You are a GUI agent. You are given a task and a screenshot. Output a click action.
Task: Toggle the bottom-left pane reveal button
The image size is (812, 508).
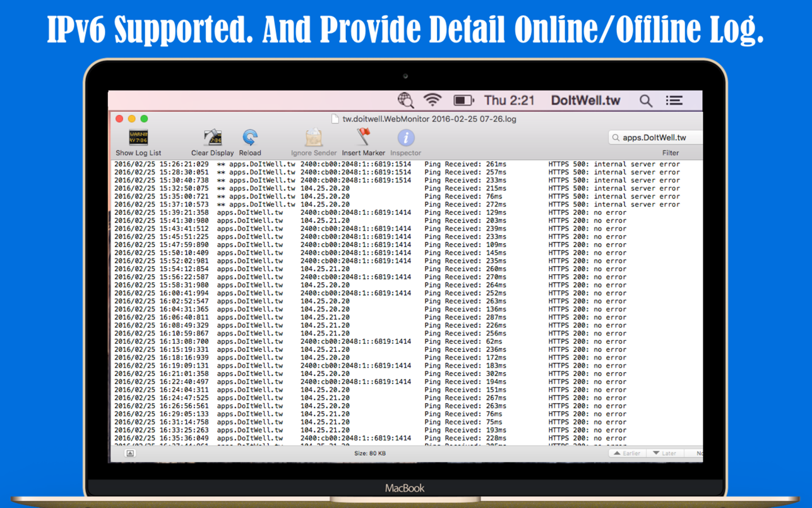tap(130, 453)
